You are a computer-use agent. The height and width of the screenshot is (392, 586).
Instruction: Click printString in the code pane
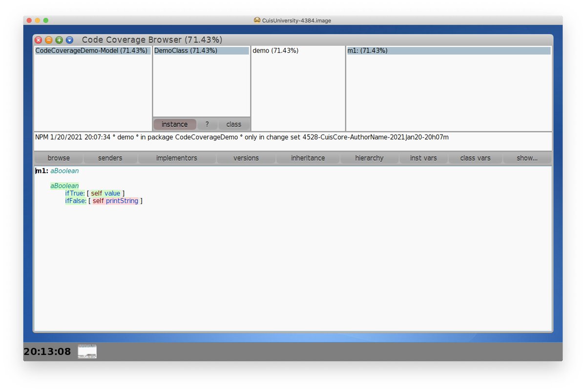[x=122, y=201]
